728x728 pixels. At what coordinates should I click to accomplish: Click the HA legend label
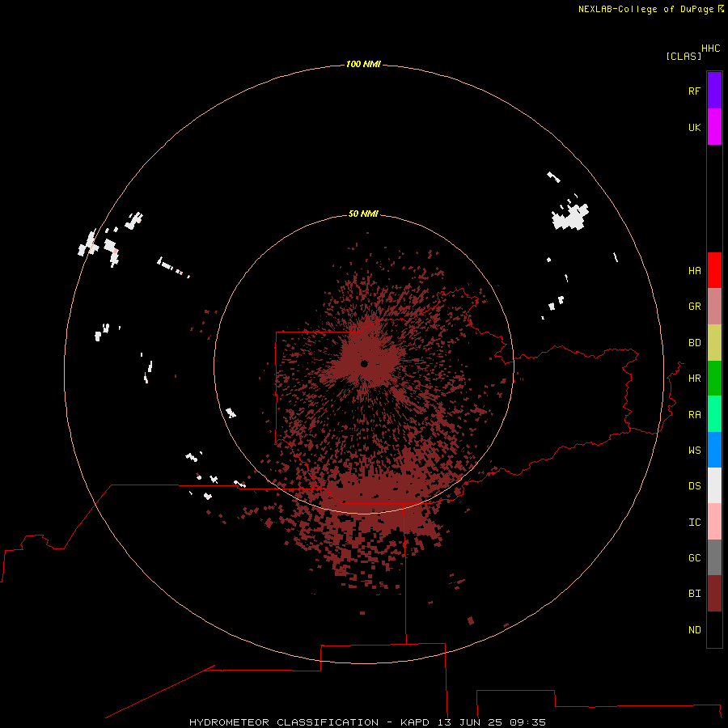[x=694, y=270]
